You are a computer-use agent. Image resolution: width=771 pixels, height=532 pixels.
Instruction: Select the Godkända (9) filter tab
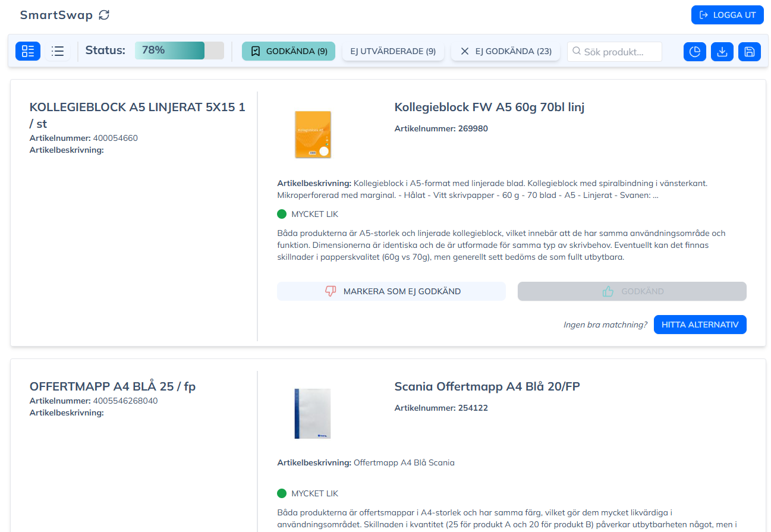pyautogui.click(x=288, y=51)
